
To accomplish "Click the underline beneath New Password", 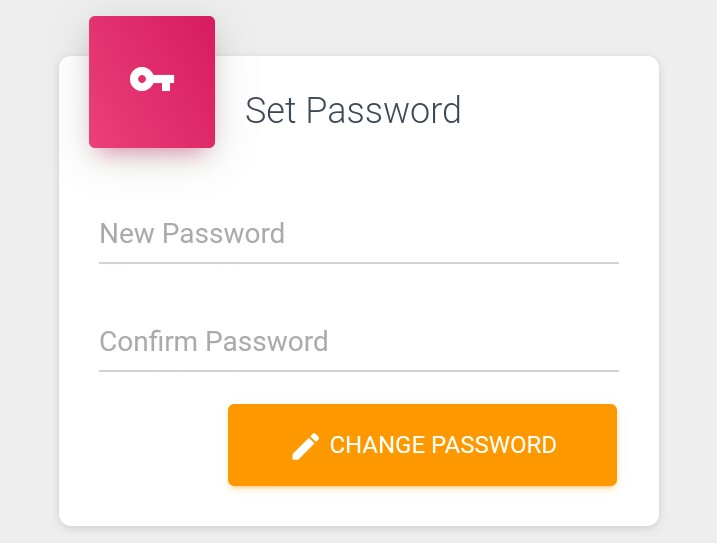I will tap(359, 263).
